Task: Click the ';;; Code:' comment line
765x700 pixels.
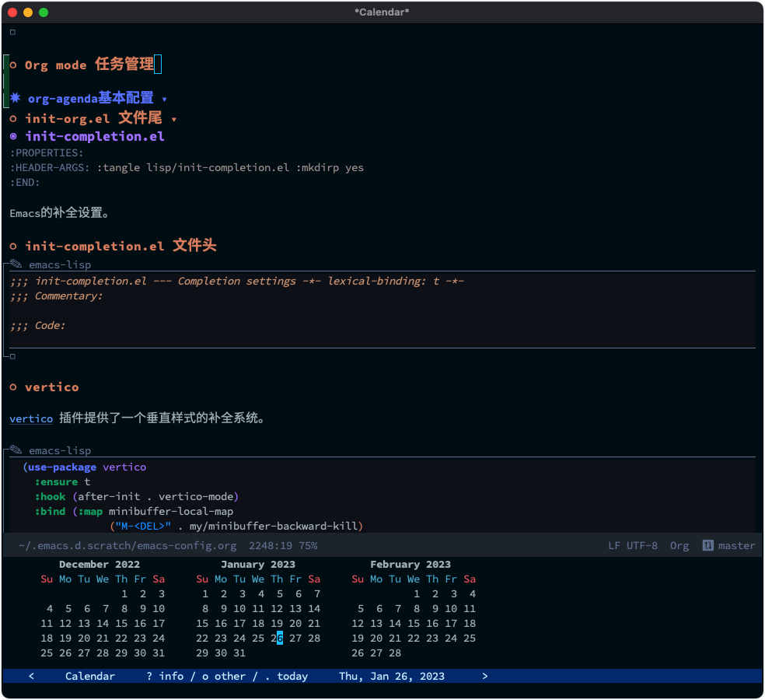Action: (x=37, y=326)
